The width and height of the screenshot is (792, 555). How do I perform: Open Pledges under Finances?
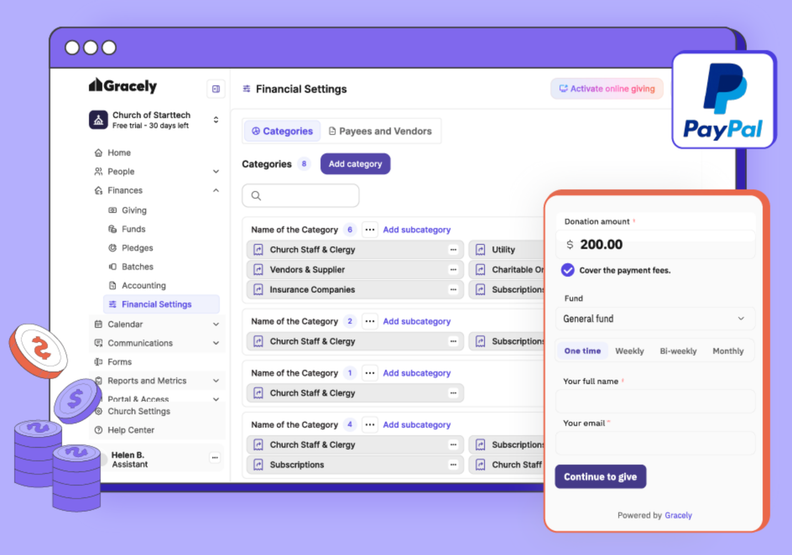(137, 248)
